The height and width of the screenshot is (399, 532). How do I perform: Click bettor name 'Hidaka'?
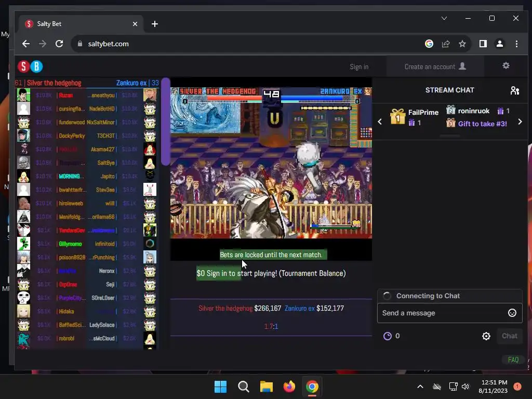point(66,312)
